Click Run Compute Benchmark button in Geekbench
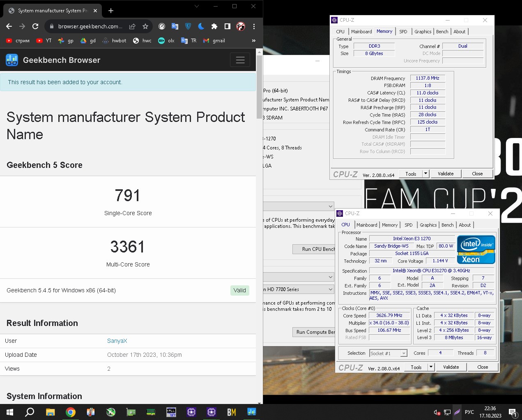Screen dimensions: 522x420 pos(314,332)
